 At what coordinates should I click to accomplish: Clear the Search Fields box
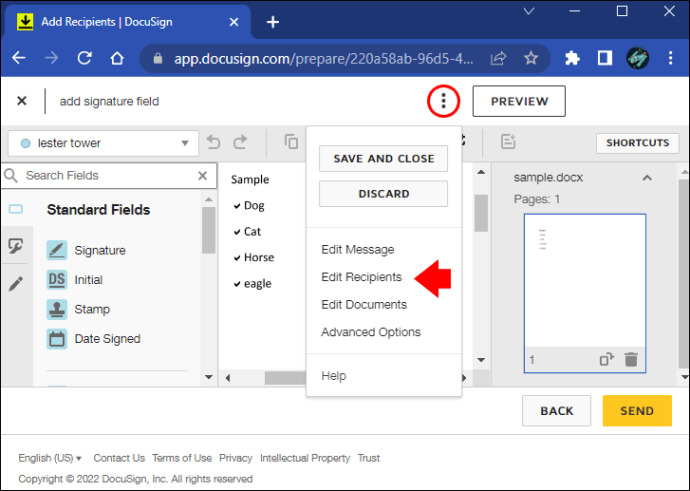(x=202, y=176)
